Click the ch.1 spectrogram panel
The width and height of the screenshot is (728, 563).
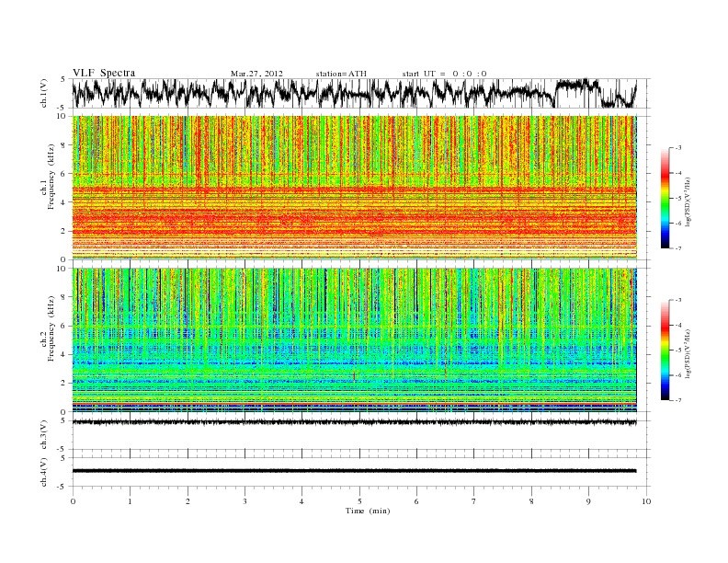coord(354,188)
